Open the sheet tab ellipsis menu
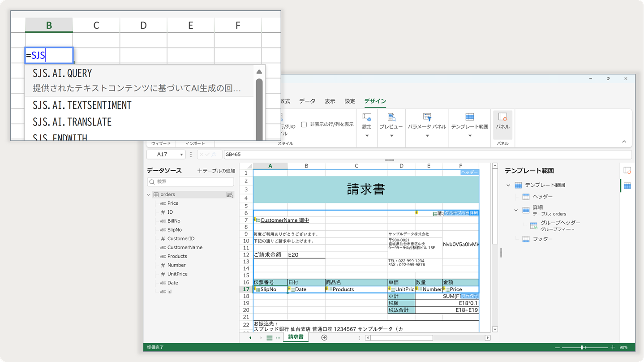Screen dimensions: 644x362 pos(278,338)
